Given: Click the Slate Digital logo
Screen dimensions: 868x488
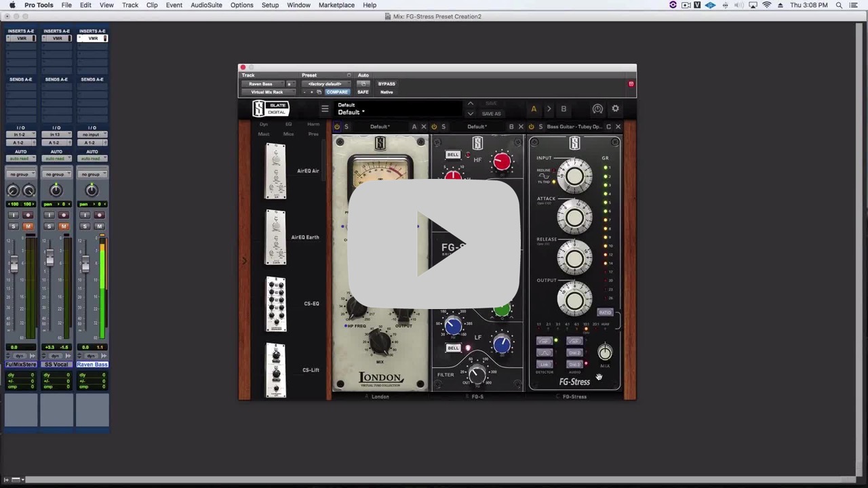Looking at the screenshot, I should [x=271, y=108].
